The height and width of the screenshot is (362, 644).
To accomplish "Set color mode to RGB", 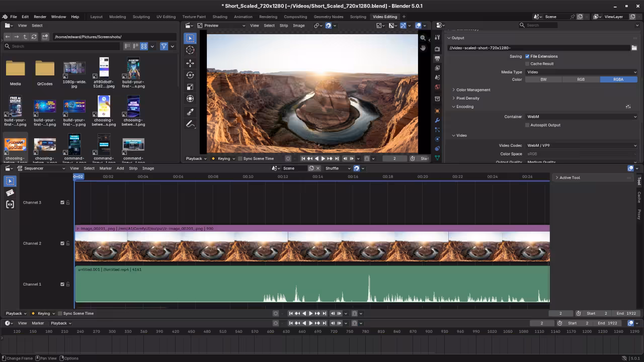I will click(x=581, y=79).
